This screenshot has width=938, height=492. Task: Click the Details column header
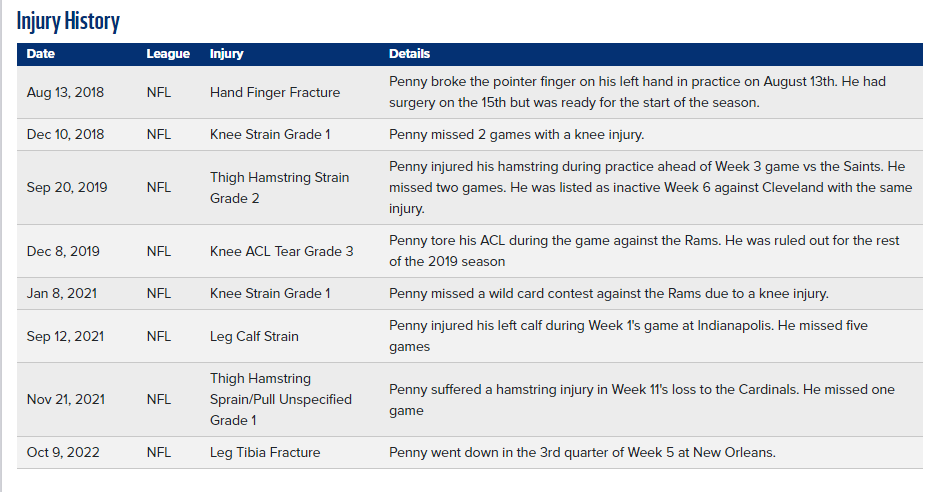pos(410,54)
